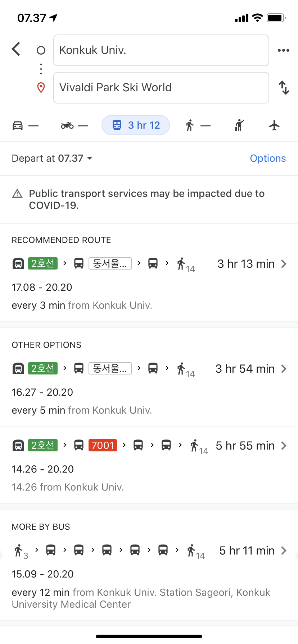Open transit Options link
The image size is (298, 644).
coord(268,158)
